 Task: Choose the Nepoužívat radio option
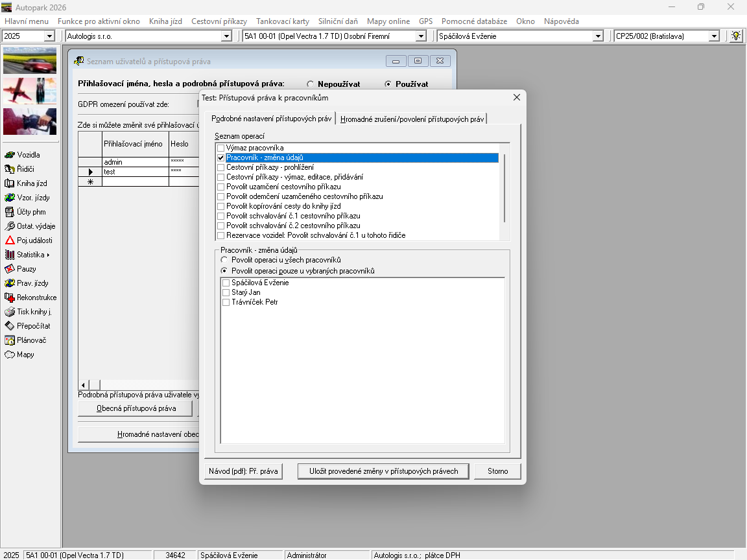(311, 84)
